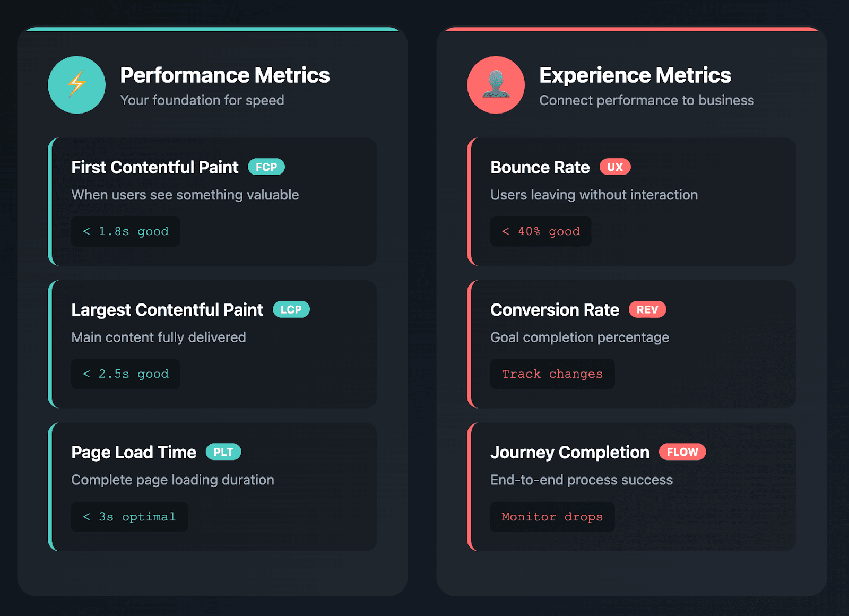Click the LCP badge
The width and height of the screenshot is (849, 616).
click(291, 310)
